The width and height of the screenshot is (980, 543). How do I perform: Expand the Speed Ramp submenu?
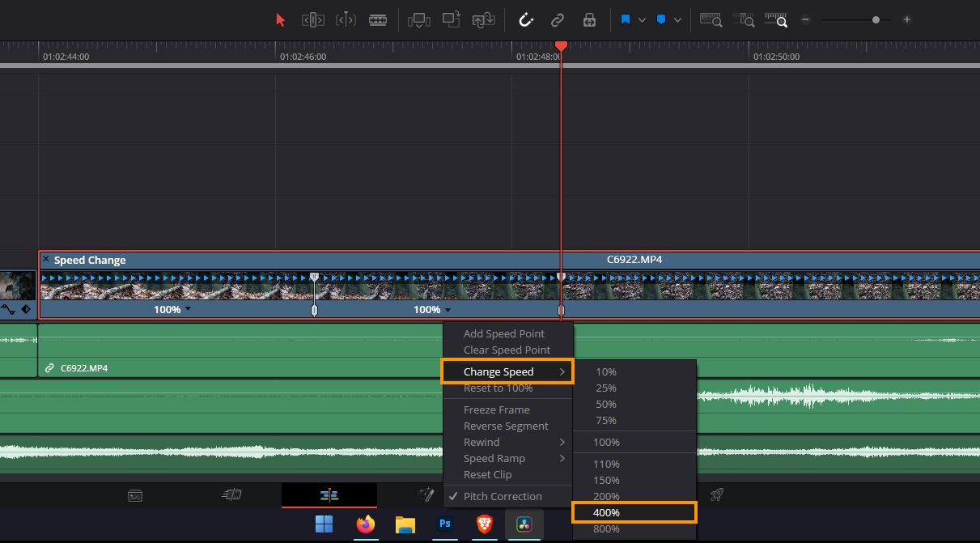click(x=508, y=458)
